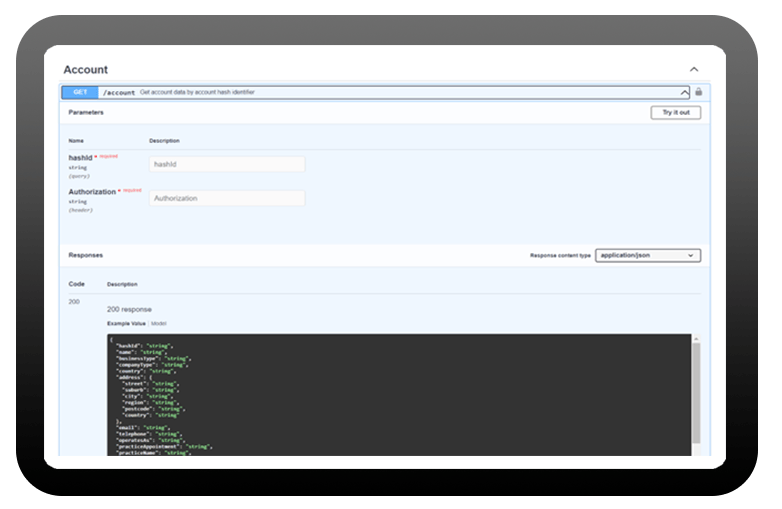
Task: Click the Responses section header
Action: coord(85,255)
